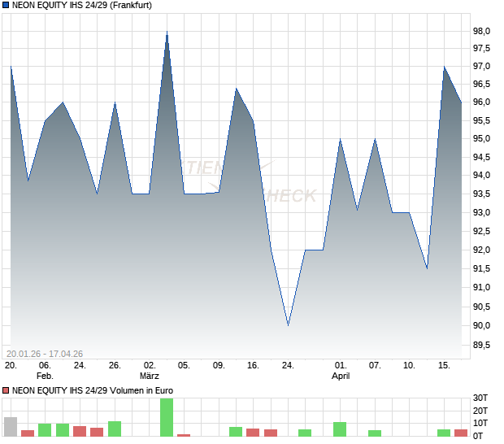This screenshot has height=444, width=504.
Task: Click the 97,5 price axis label
Action: click(x=481, y=49)
